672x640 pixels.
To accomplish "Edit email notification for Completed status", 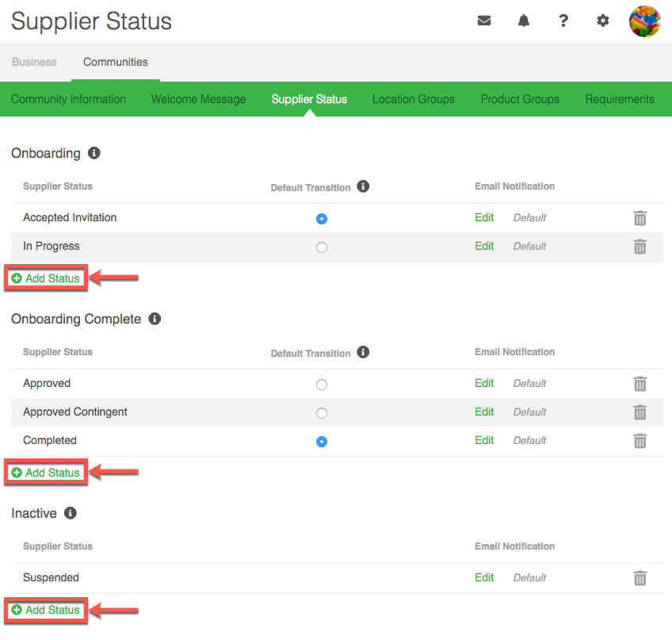I will click(484, 440).
